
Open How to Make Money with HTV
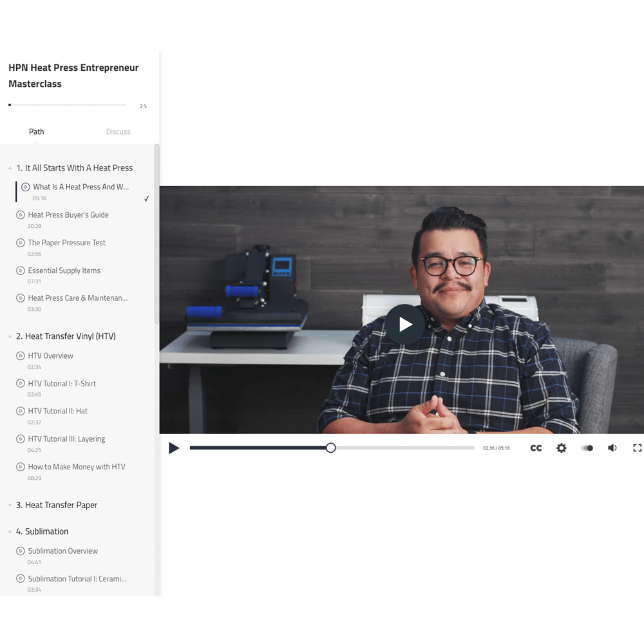(77, 467)
